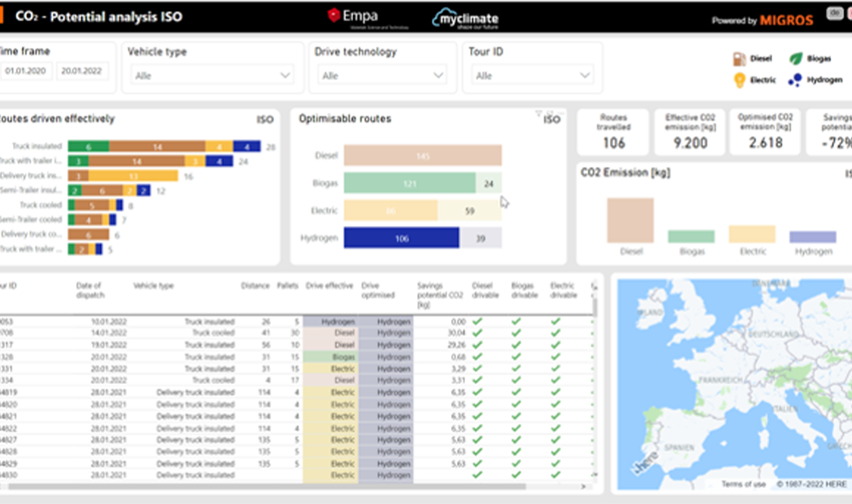Screen dimensions: 852x504
Task: Select the dark blue Hydrogen 106 bar
Action: point(401,238)
